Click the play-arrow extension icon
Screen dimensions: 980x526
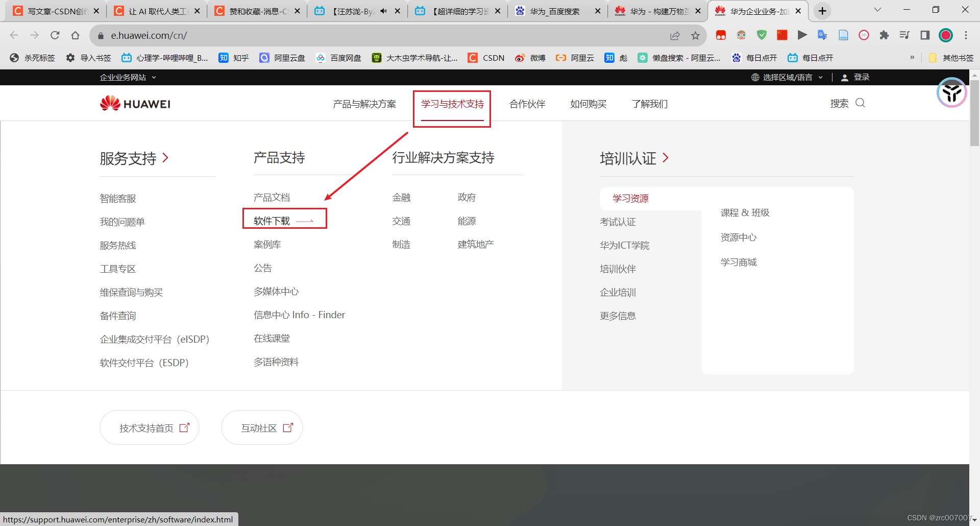[802, 35]
